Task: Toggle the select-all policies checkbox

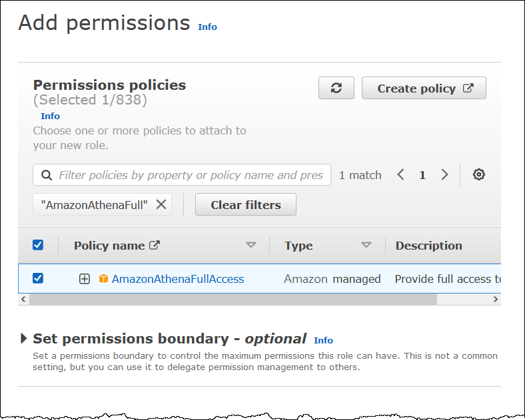Action: point(38,245)
